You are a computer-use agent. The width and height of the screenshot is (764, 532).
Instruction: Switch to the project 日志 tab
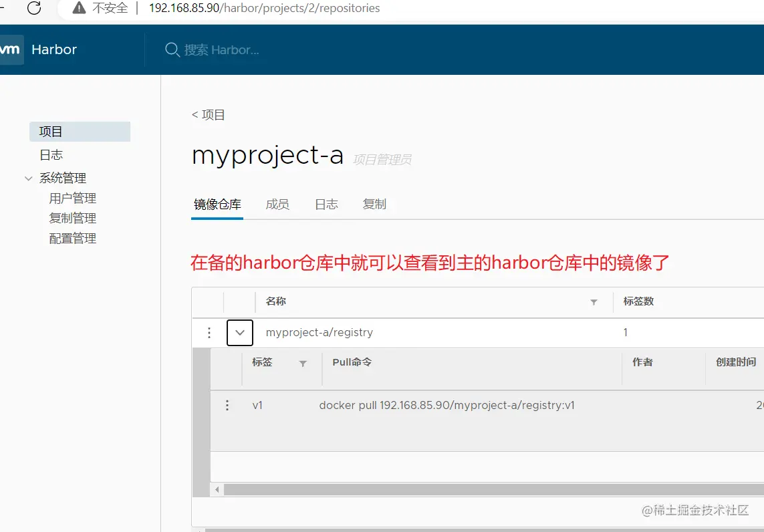326,205
